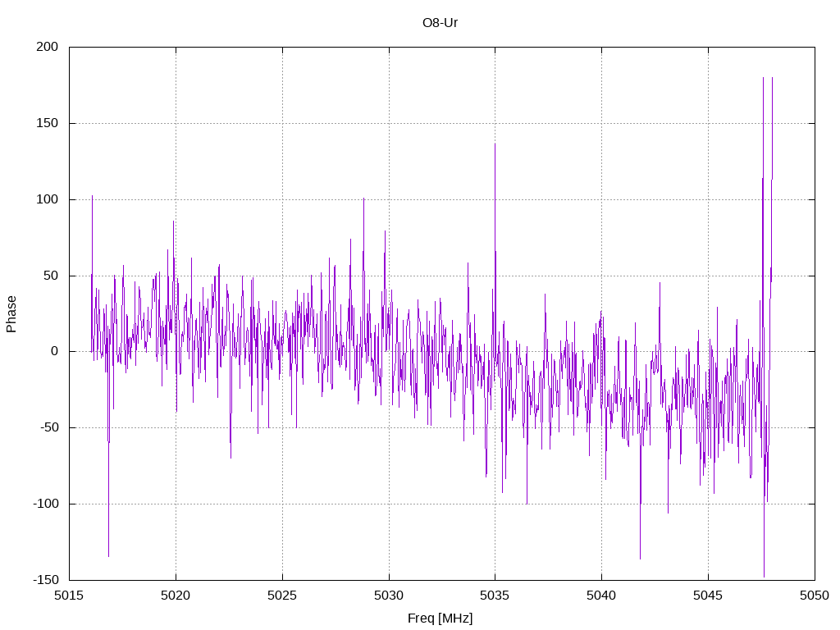This screenshot has height=630, width=840.
Task: Click the y-axis tick label 50
Action: click(51, 276)
